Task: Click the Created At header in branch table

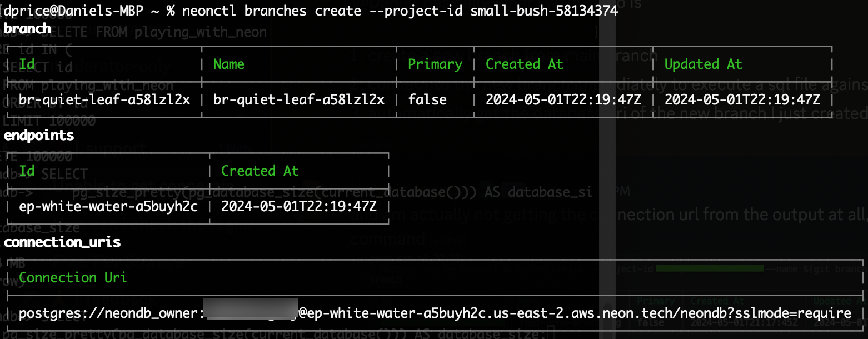Action: [x=524, y=64]
